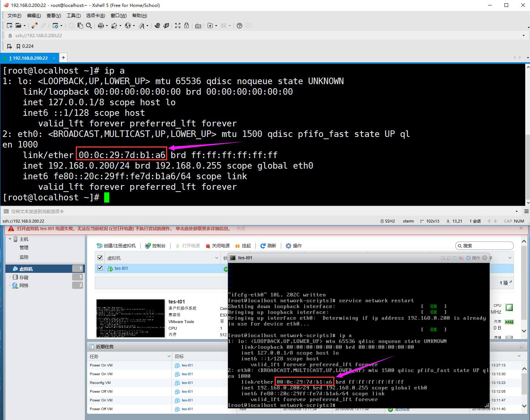Click the Find magnifier icon in Xshell toolbar
This screenshot has width=530, height=420.
tap(89, 25)
